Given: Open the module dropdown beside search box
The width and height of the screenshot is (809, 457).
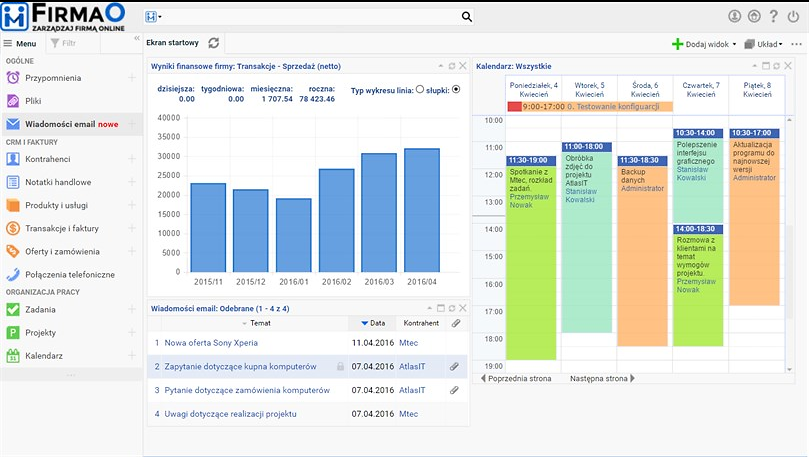Looking at the screenshot, I should pos(153,17).
